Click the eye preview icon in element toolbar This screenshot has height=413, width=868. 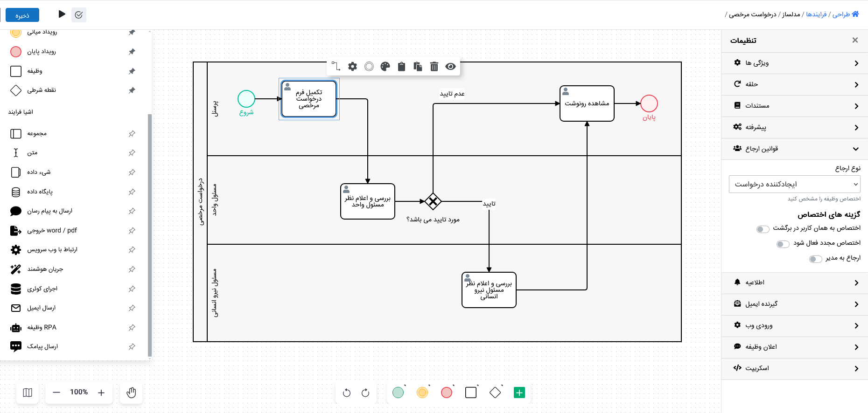[450, 67]
